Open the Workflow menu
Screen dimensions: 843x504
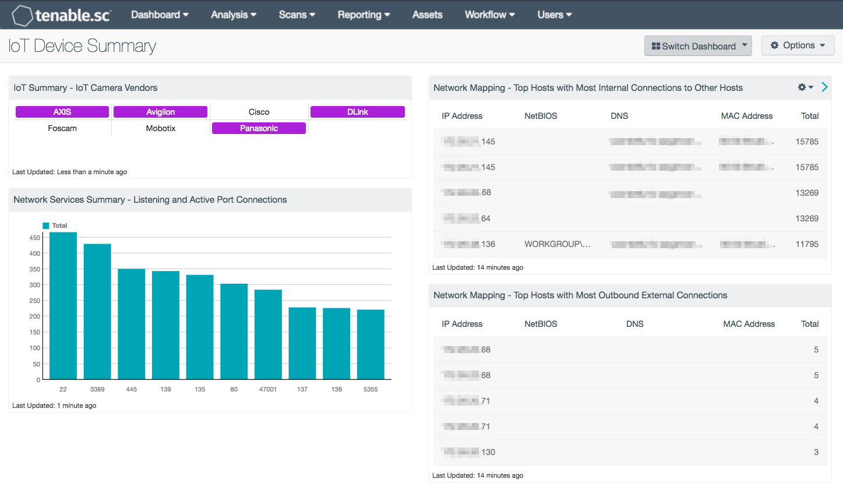tap(489, 15)
